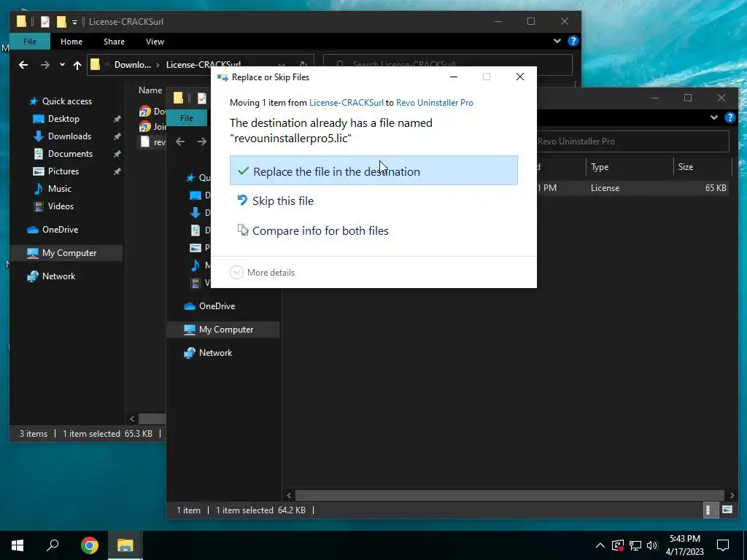
Task: Open Music in License-CRACKSurl sidebar
Action: click(x=60, y=189)
